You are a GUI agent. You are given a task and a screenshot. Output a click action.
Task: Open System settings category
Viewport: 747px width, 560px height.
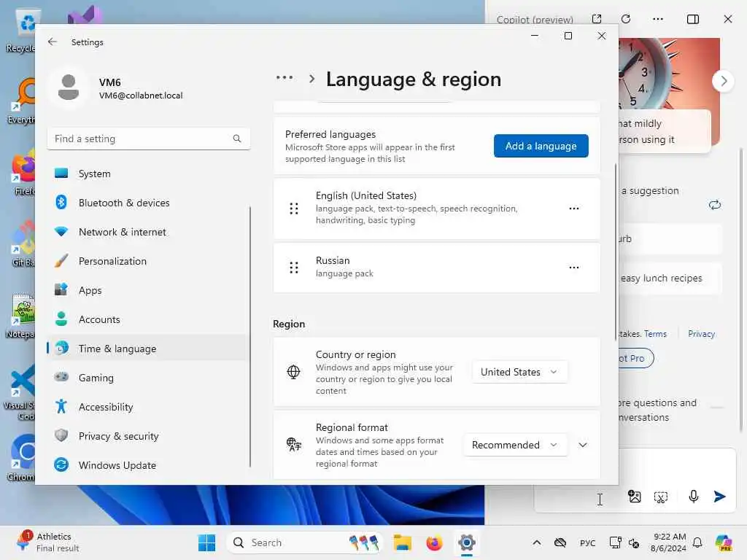click(x=148, y=174)
